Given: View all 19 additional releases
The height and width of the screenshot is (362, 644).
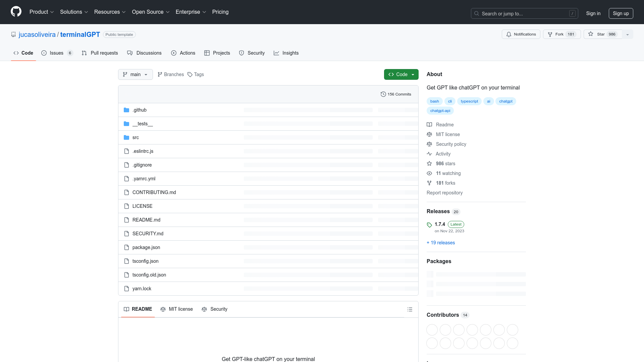Looking at the screenshot, I should (440, 243).
